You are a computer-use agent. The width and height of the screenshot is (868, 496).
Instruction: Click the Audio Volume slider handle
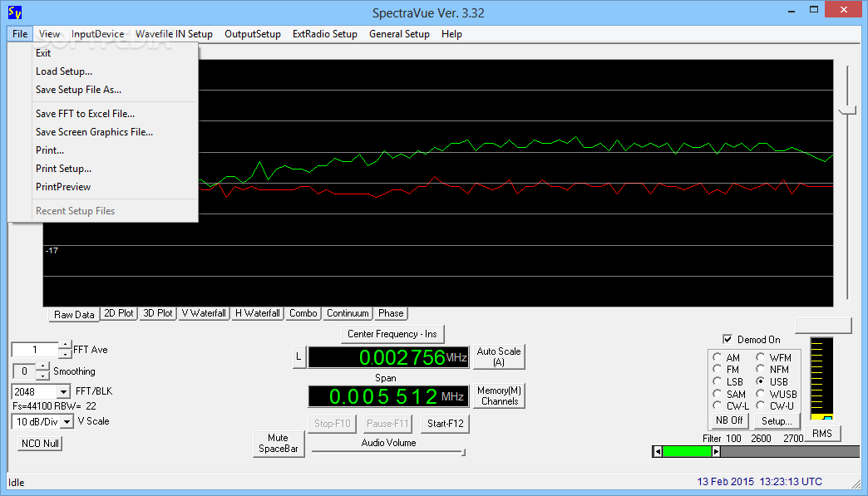pos(463,452)
